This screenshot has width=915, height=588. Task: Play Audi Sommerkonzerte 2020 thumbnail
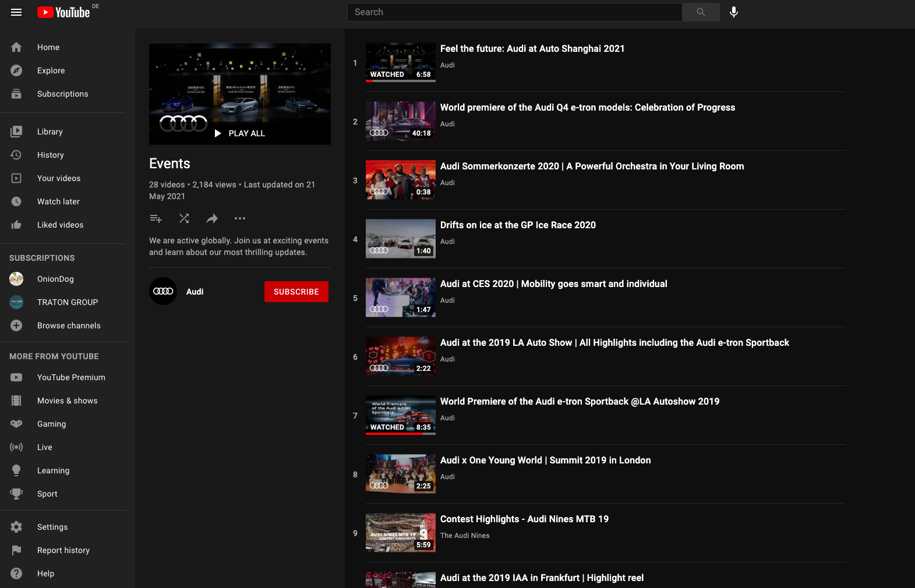pyautogui.click(x=401, y=180)
